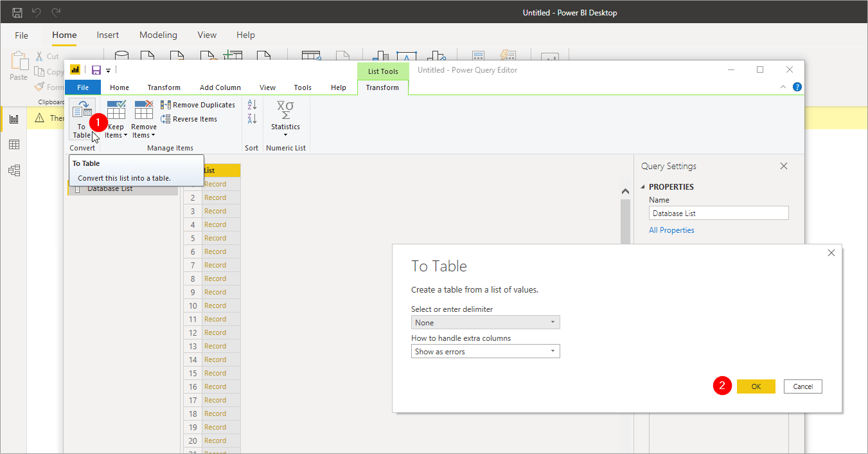This screenshot has height=454, width=868.
Task: Switch to Modeling tab in Power BI
Action: (x=158, y=35)
